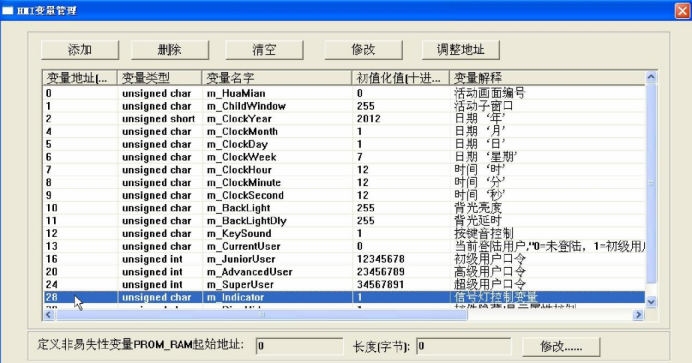Select the m_HuaMian variable row
Image resolution: width=692 pixels, height=363 pixels.
344,94
